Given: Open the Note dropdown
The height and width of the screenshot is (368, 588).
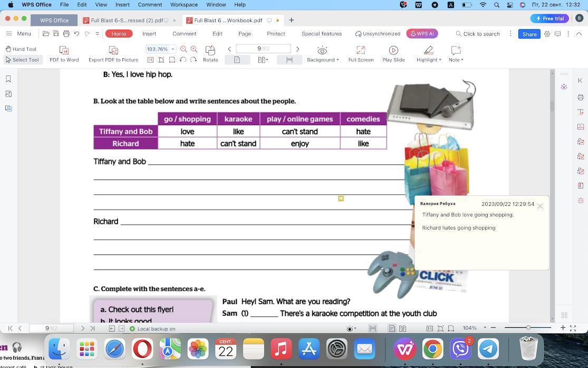Looking at the screenshot, I should 456,60.
